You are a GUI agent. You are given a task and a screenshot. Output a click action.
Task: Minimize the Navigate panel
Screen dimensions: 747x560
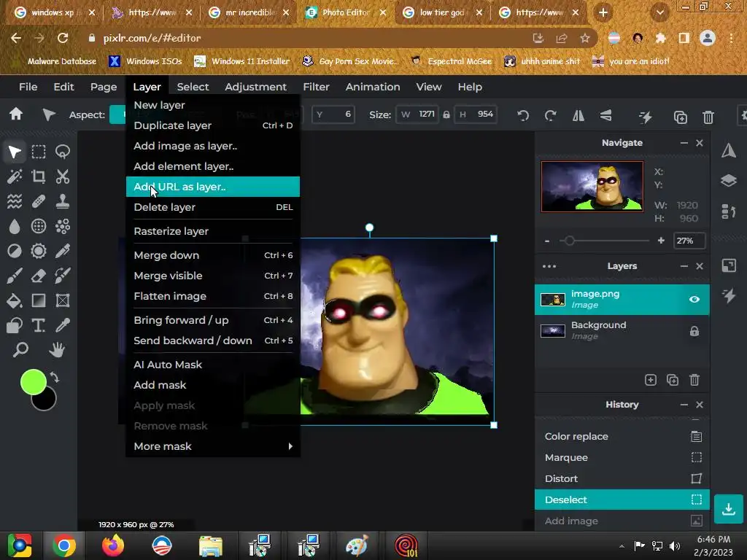(x=684, y=143)
